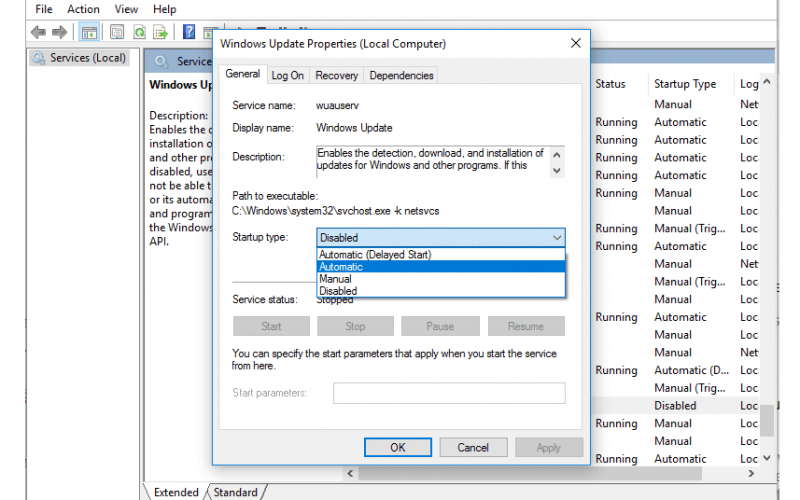Click the OK button
The height and width of the screenshot is (500, 800).
[397, 447]
